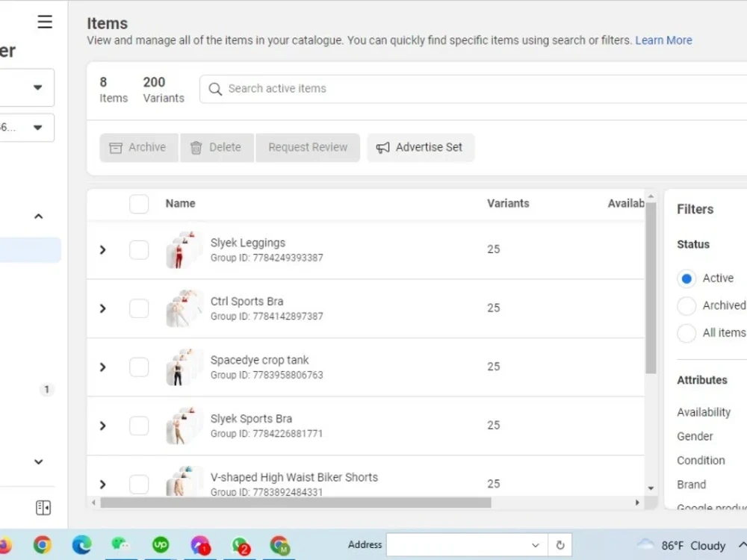This screenshot has width=747, height=560.
Task: Open the second sidebar dropdown ending 6...
Action: coord(27,128)
